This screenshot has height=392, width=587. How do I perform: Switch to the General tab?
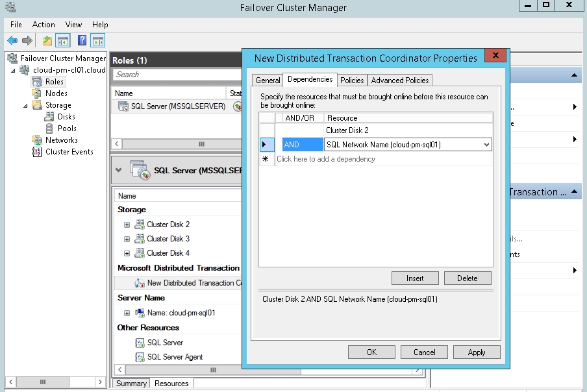[x=268, y=80]
